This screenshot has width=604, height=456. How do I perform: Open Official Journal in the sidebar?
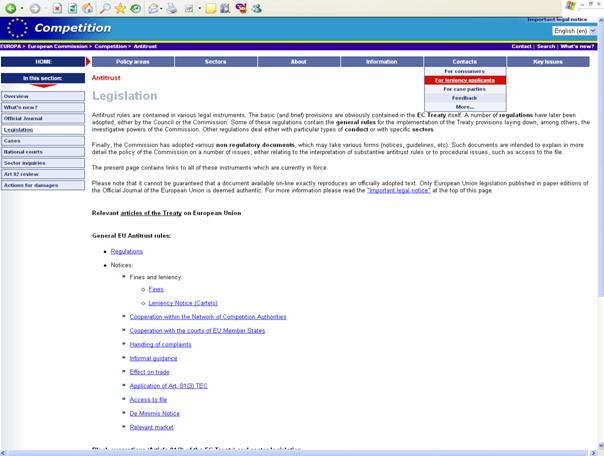coord(43,118)
